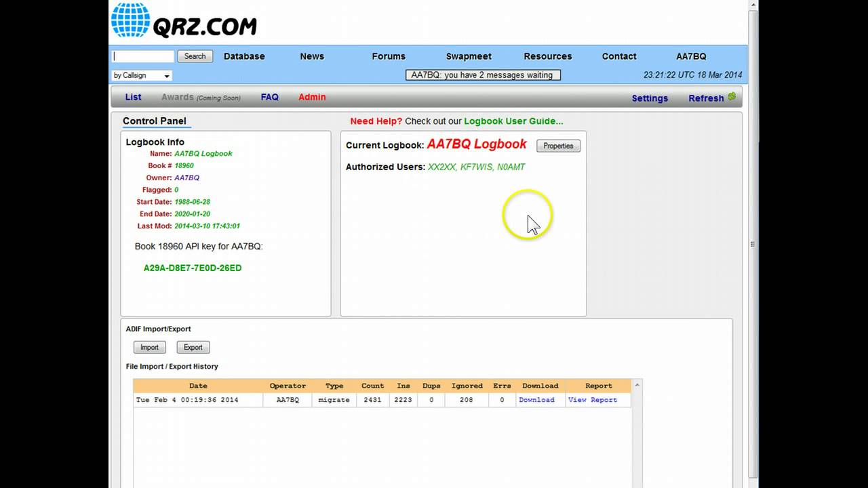Click the API key A29A-D8E7-7E0D-26ED
Image resolution: width=868 pixels, height=488 pixels.
pyautogui.click(x=193, y=268)
